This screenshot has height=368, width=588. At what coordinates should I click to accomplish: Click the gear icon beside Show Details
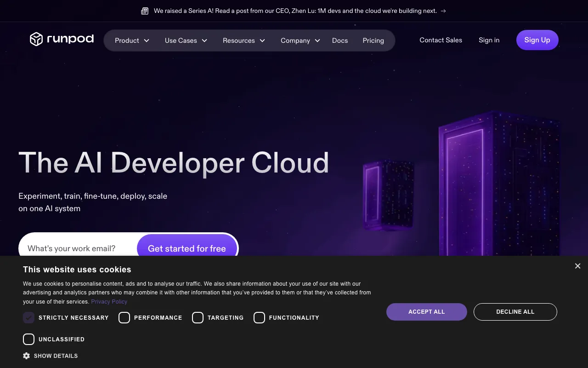tap(27, 356)
